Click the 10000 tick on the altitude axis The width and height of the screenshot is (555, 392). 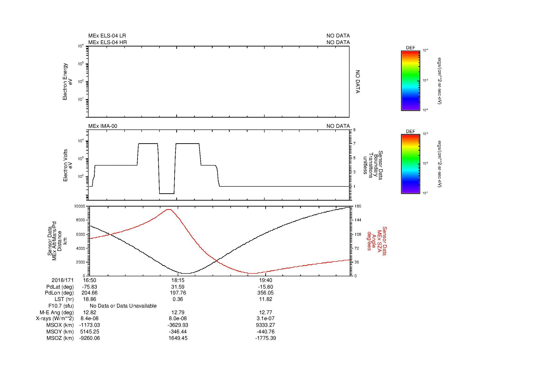79,206
